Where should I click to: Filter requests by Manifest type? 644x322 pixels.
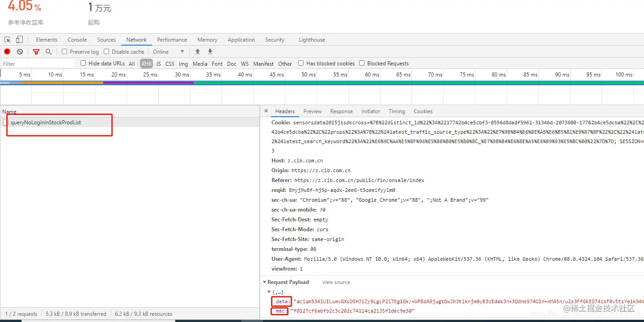[263, 64]
